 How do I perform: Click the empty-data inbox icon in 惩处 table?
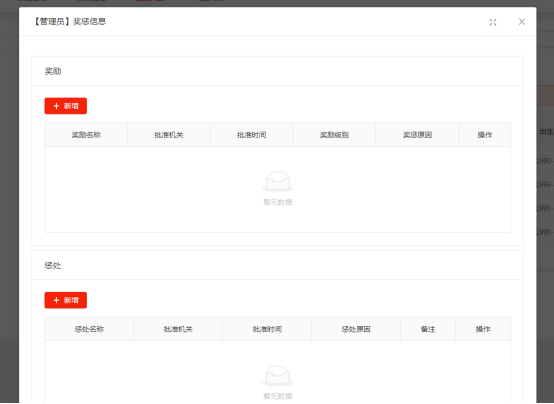click(278, 375)
